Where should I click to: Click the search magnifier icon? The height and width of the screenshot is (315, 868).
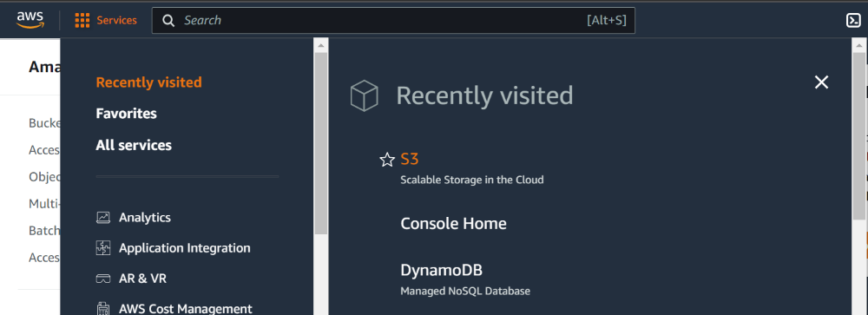[168, 21]
